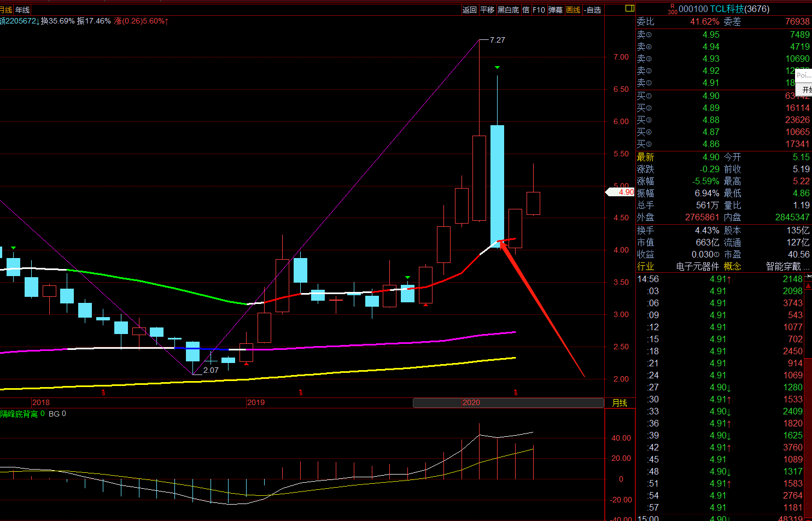Click the 市盈 40.56 value
The height and width of the screenshot is (521, 812).
coord(799,254)
